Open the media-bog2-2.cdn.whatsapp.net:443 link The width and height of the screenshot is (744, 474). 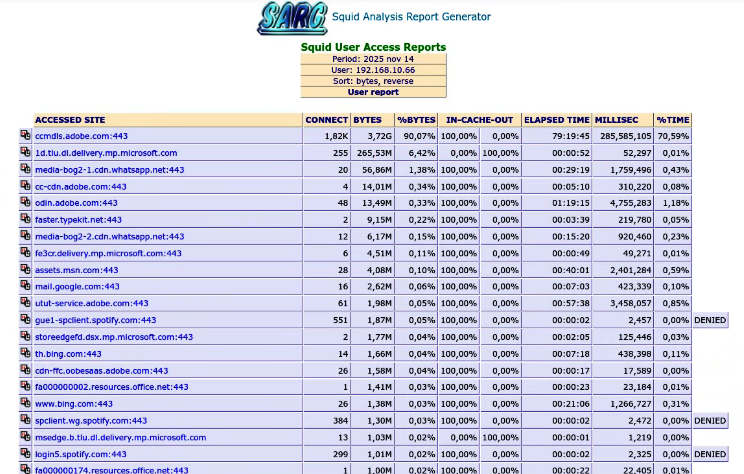point(110,237)
